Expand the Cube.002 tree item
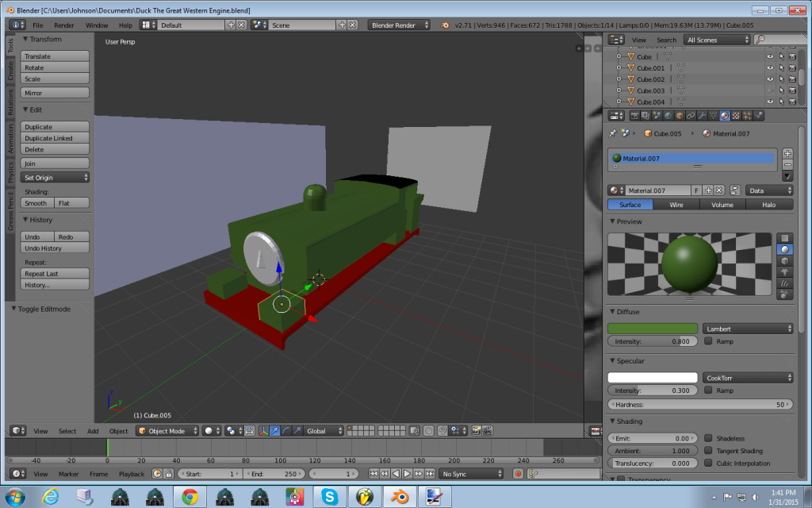The height and width of the screenshot is (508, 812). click(x=619, y=79)
